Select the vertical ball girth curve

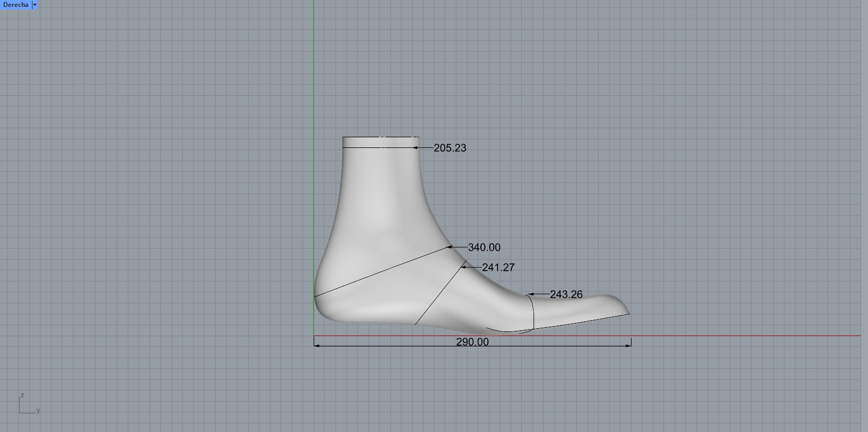[x=533, y=314]
